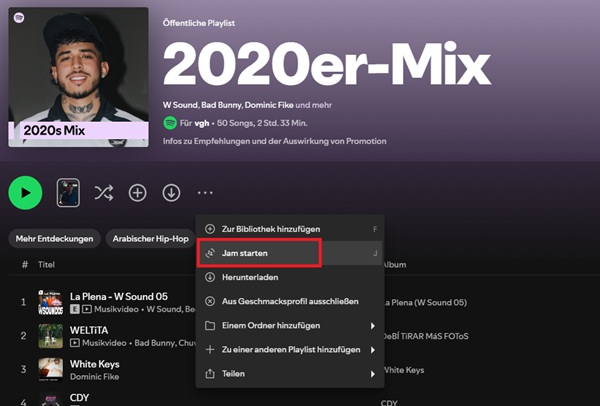The height and width of the screenshot is (406, 600).
Task: Open Dominic Fike under White Keys track
Action: click(94, 377)
